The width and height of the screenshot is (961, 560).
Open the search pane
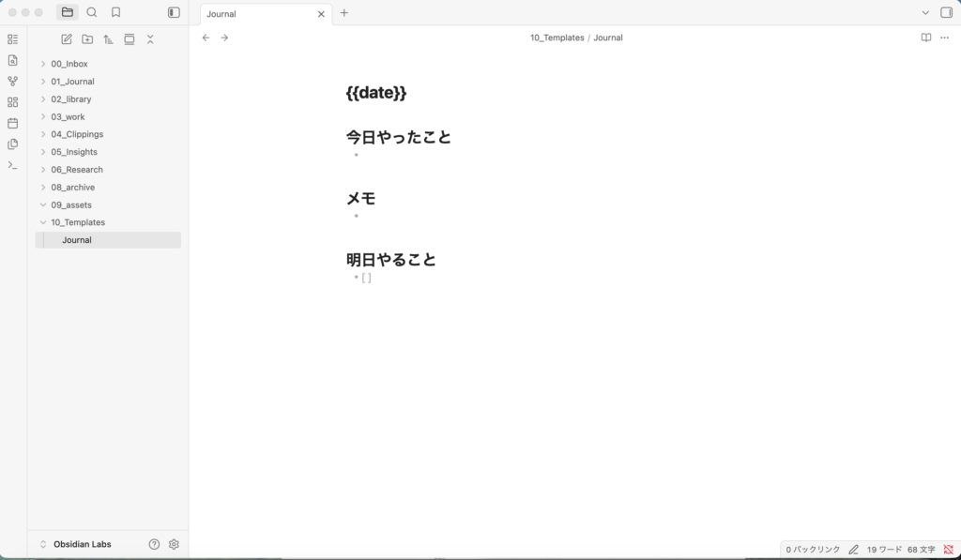click(92, 12)
